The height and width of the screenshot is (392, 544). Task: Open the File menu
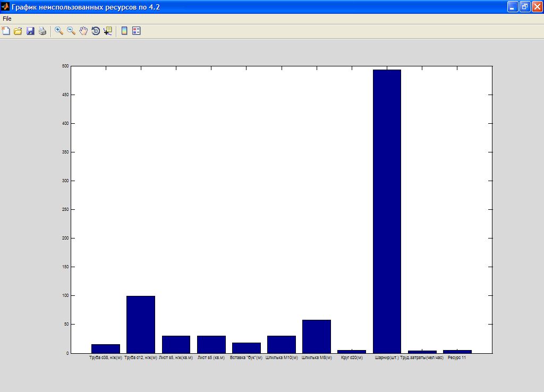(x=7, y=19)
